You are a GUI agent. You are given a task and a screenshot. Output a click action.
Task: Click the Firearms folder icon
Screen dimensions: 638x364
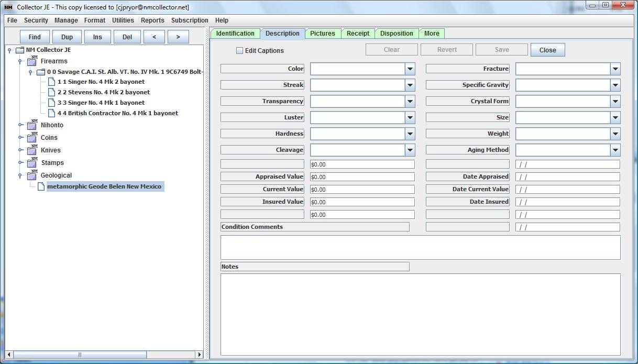click(x=32, y=61)
